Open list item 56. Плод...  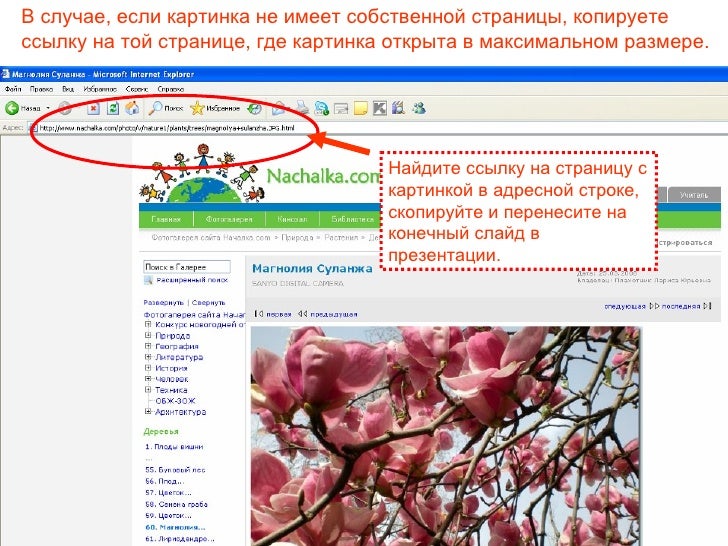pos(164,481)
